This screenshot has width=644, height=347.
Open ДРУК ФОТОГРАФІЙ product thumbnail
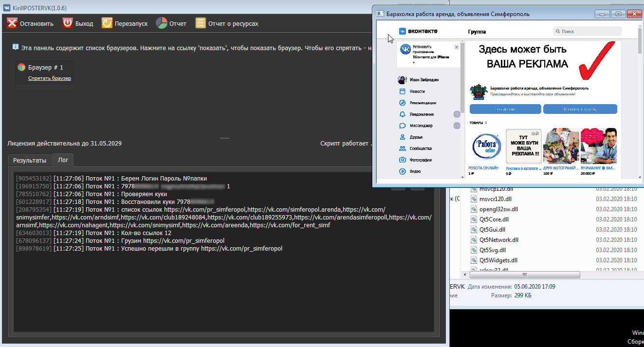(x=561, y=146)
